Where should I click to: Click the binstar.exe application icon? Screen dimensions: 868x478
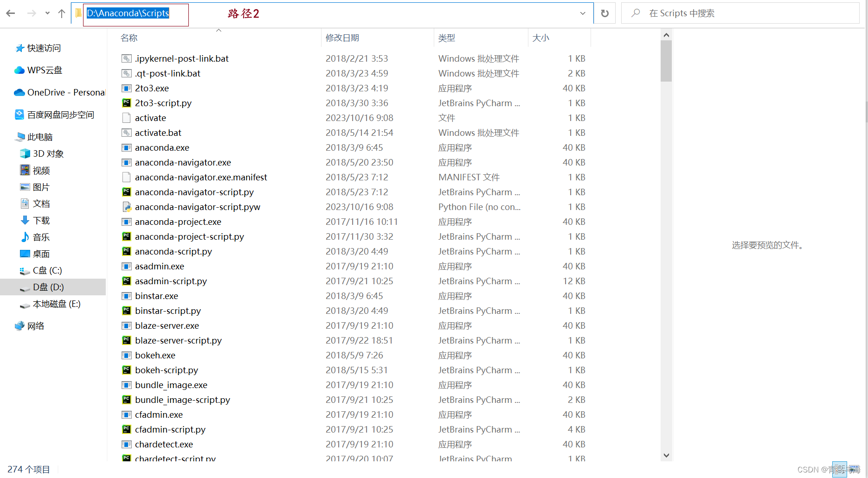point(127,296)
